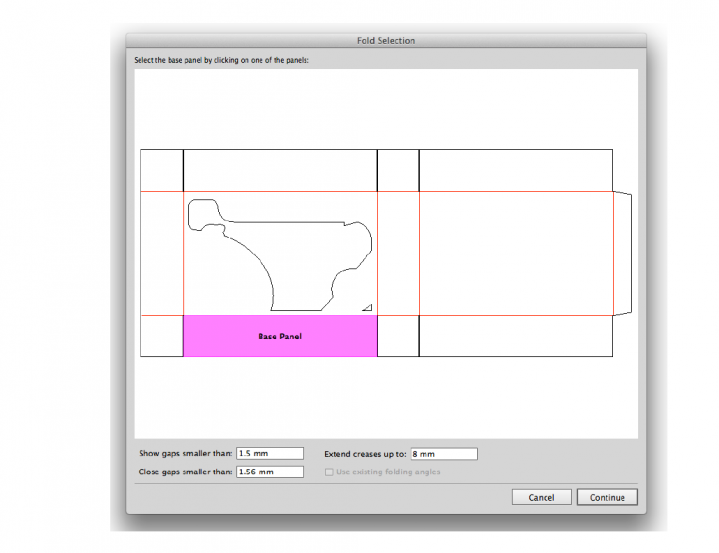
Task: Click the small triangle mark in the main panel
Action: (x=367, y=308)
